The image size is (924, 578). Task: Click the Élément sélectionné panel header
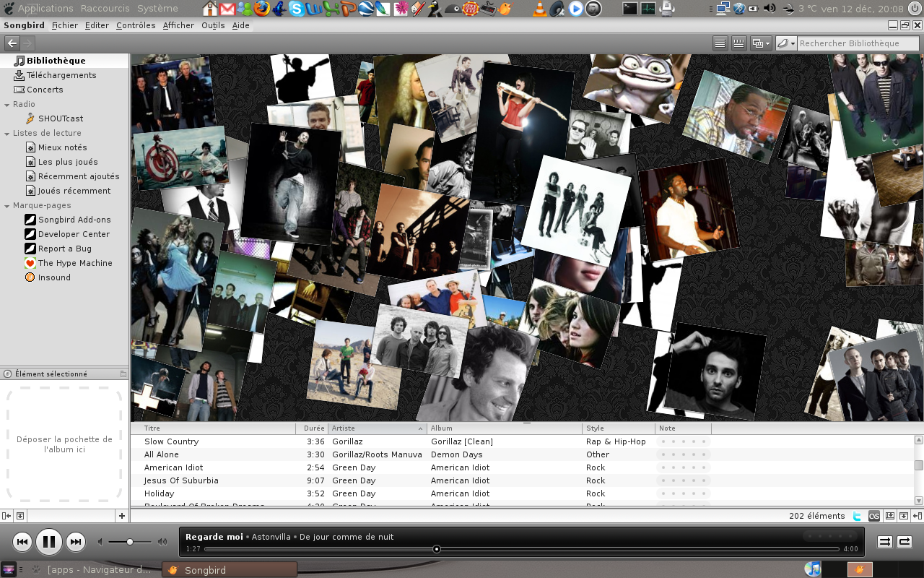click(64, 374)
